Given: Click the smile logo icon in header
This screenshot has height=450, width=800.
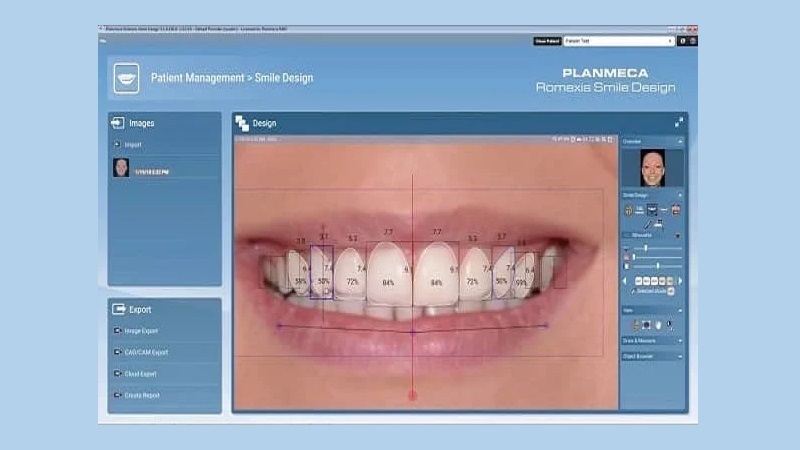Looking at the screenshot, I should coord(126,77).
